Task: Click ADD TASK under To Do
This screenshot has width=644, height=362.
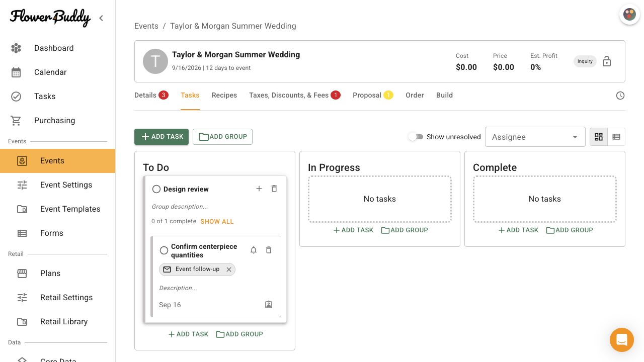Action: tap(188, 334)
